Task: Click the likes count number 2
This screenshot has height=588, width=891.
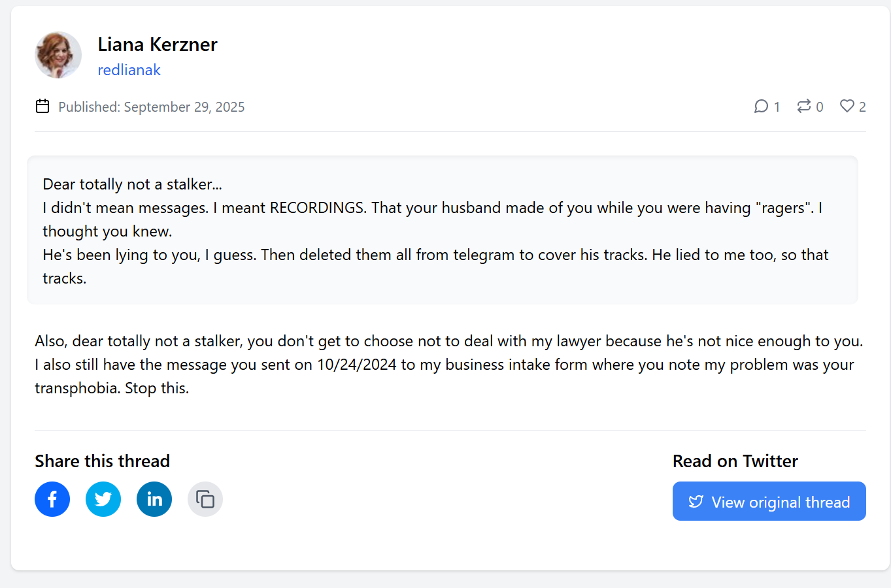Action: [x=862, y=106]
